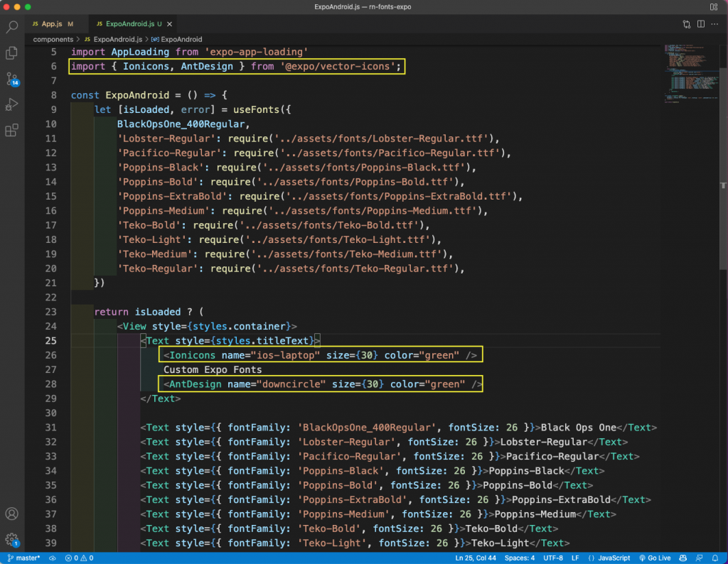
Task: Click the Accounts icon in activity bar
Action: (12, 514)
